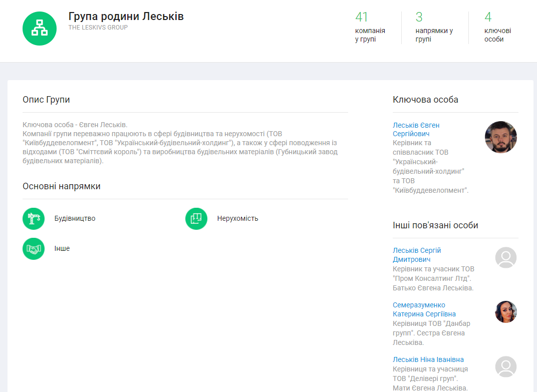537x392 pixels.
Task: Select the Будівництво direction label
Action: 75,219
